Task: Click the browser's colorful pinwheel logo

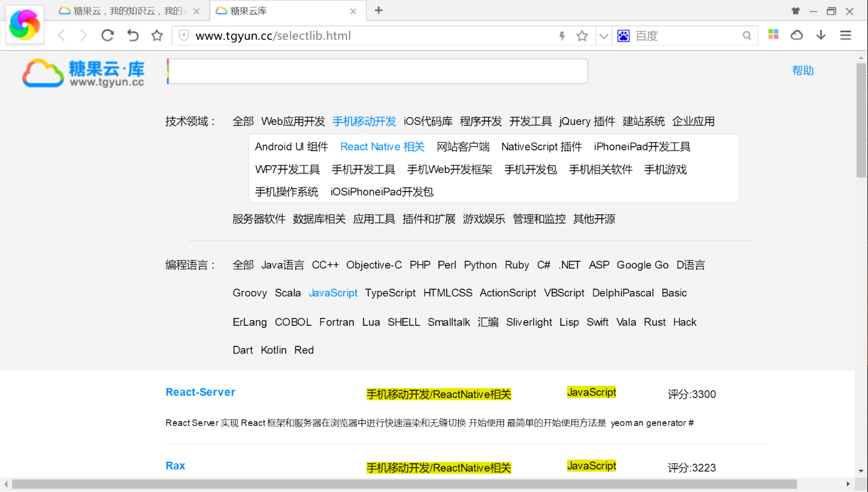Action: [25, 25]
